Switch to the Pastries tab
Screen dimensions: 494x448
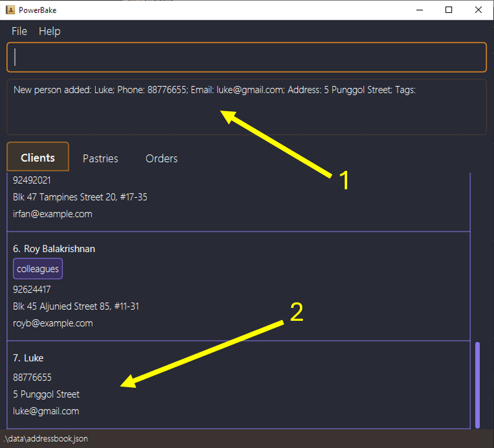coord(100,159)
